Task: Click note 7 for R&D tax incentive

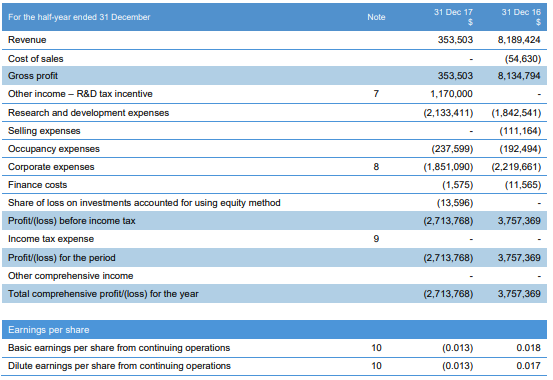Action: pos(376,94)
